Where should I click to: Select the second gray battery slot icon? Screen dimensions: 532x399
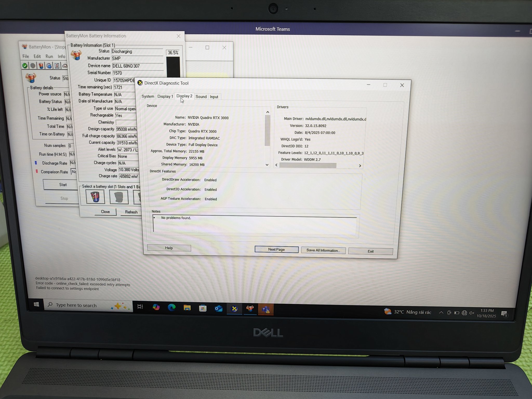tap(119, 197)
